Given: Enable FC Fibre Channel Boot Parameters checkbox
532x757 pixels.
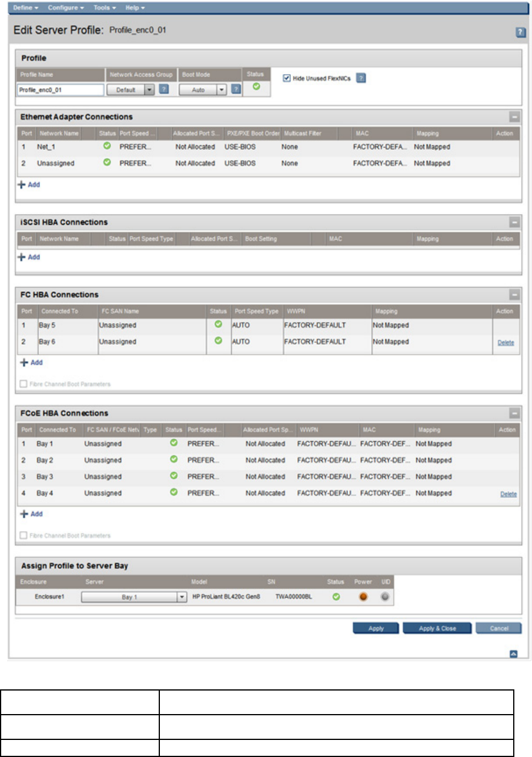Looking at the screenshot, I should coord(24,384).
